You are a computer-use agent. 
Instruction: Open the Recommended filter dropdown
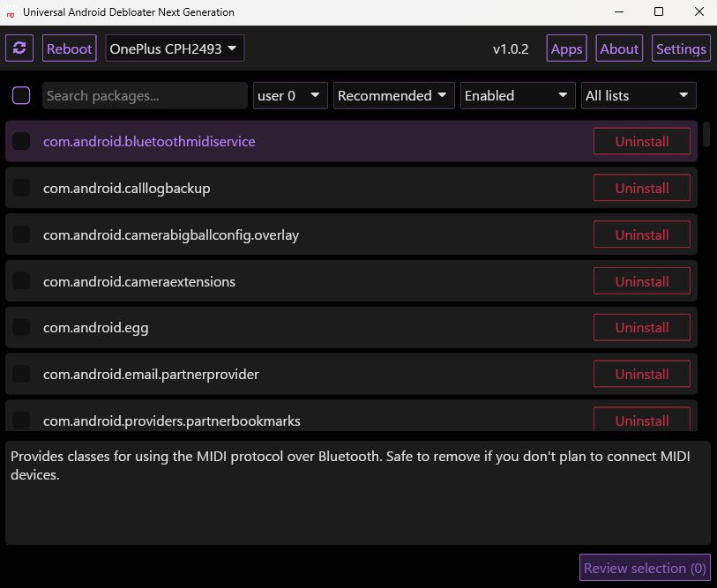393,95
